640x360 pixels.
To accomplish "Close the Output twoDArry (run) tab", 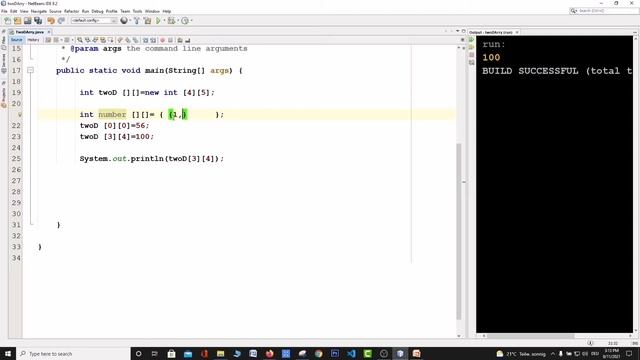I will tap(517, 32).
